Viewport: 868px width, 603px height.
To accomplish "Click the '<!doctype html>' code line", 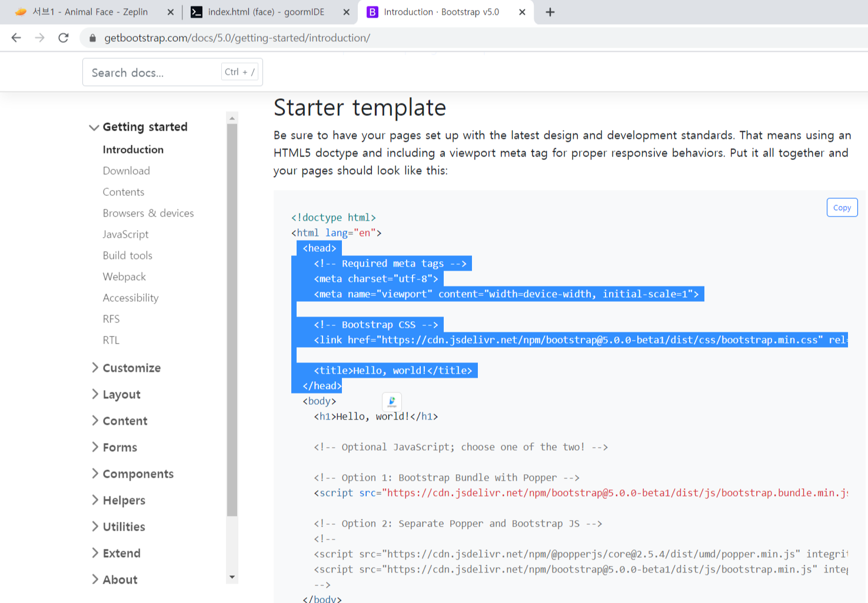I will point(334,218).
